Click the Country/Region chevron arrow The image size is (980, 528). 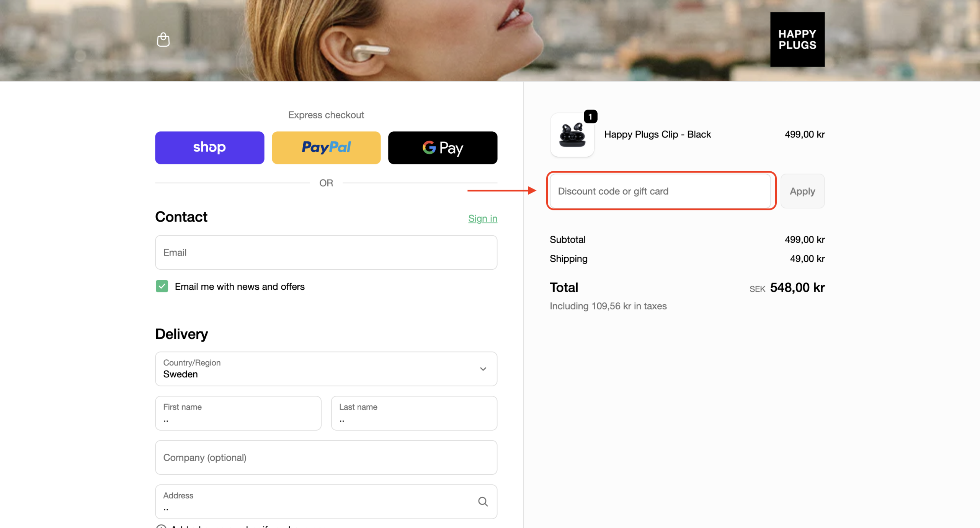coord(483,369)
